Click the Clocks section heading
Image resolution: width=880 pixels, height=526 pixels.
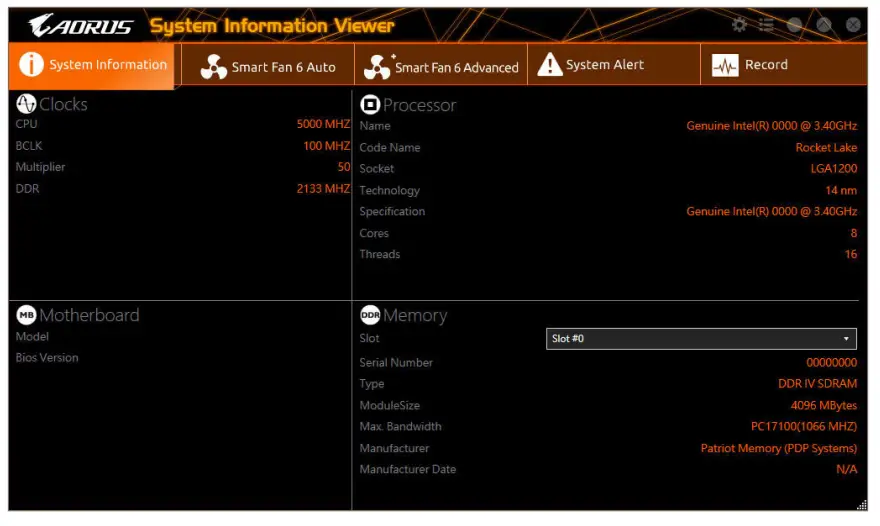point(63,104)
